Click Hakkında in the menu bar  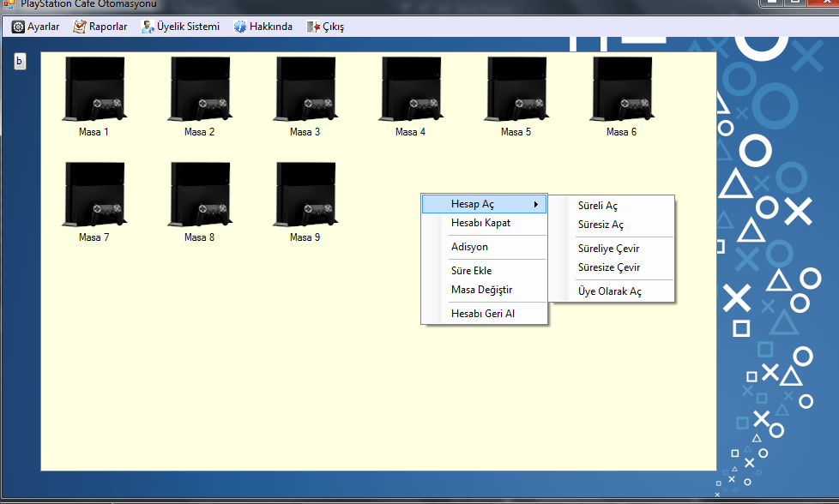click(263, 27)
